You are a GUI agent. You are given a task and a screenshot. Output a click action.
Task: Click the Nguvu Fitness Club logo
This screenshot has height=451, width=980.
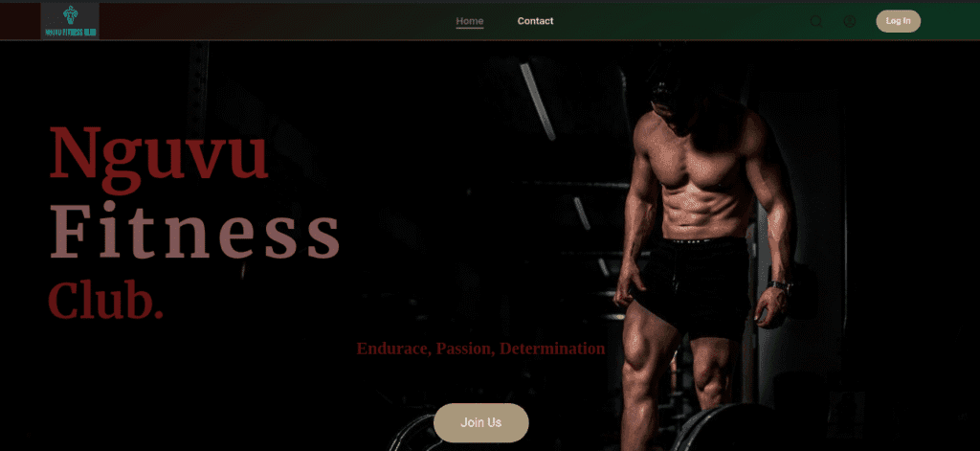coord(70,21)
